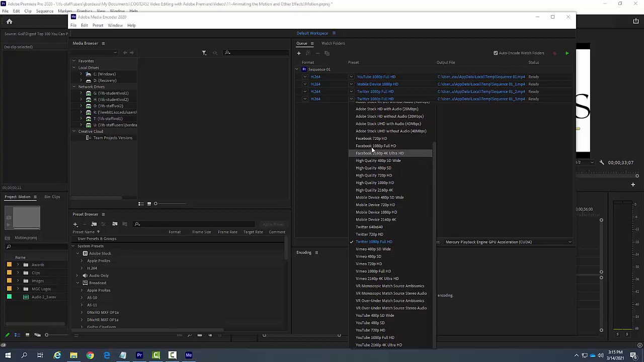Open the Renderer dropdown arrow (Mercury Playback Engine)
644x362 pixels.
point(570,242)
